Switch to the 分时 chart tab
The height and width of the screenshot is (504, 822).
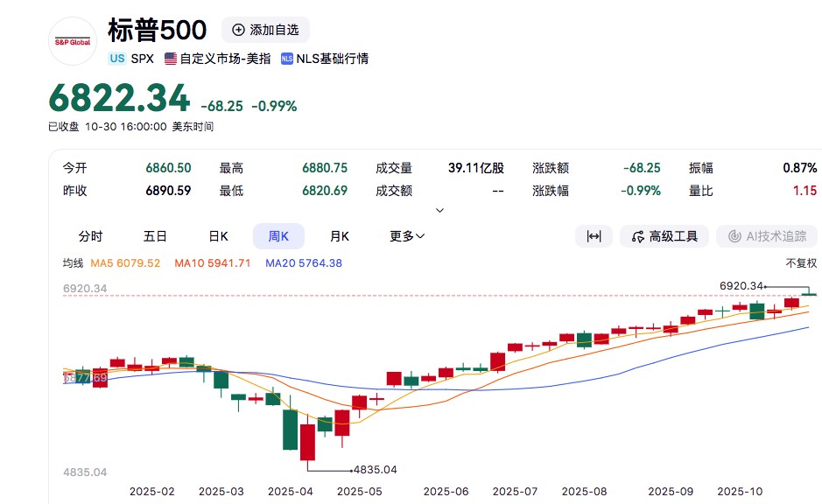tap(90, 236)
